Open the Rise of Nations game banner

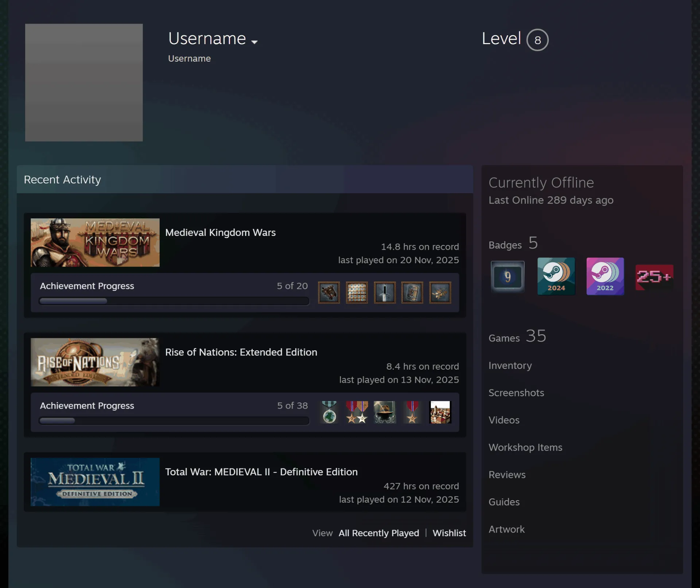pos(95,362)
